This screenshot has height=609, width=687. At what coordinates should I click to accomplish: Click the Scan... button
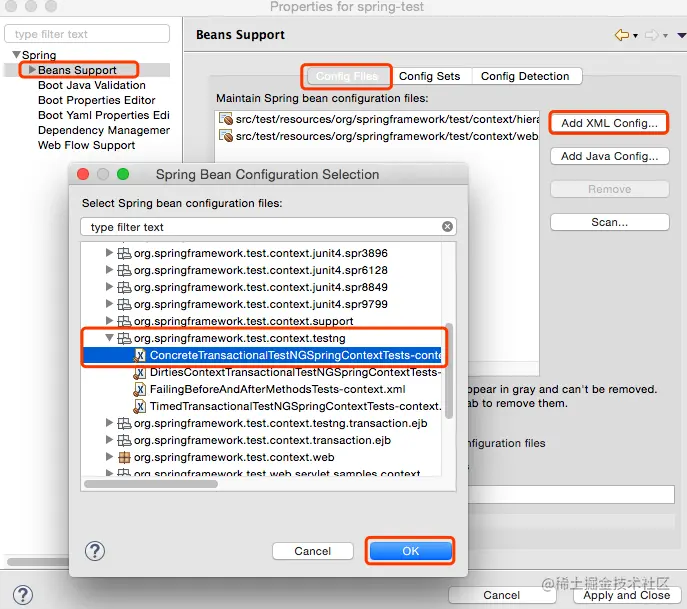coord(609,222)
